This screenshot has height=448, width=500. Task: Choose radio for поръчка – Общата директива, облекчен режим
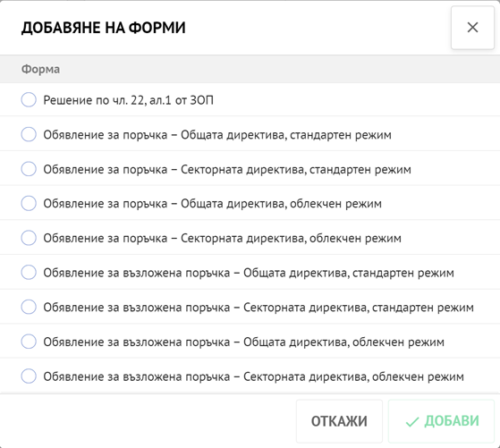point(29,203)
